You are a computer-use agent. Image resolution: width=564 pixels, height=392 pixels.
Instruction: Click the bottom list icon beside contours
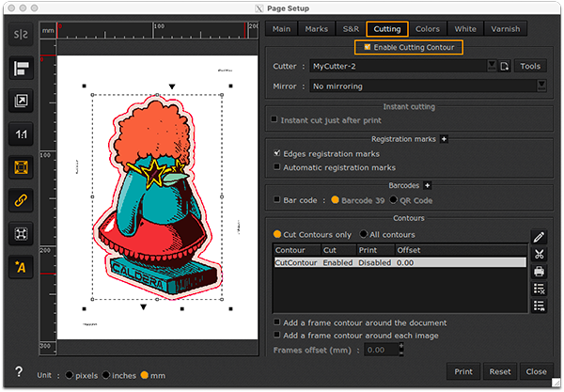[539, 306]
